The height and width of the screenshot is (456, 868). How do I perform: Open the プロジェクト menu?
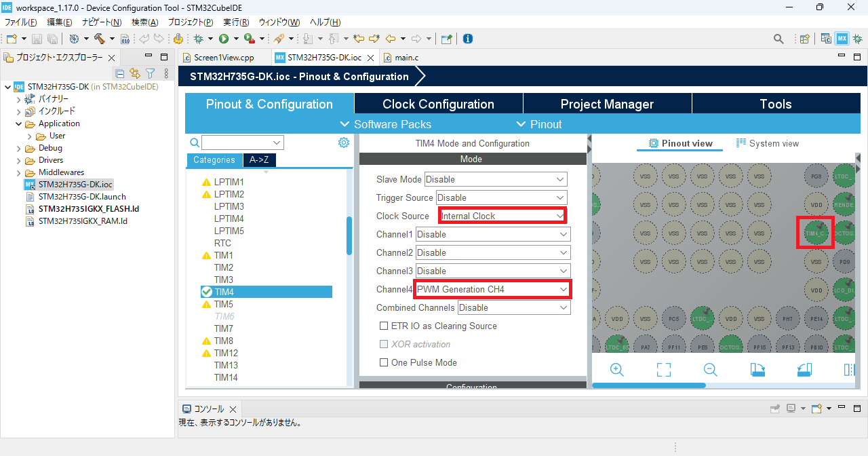tap(190, 22)
